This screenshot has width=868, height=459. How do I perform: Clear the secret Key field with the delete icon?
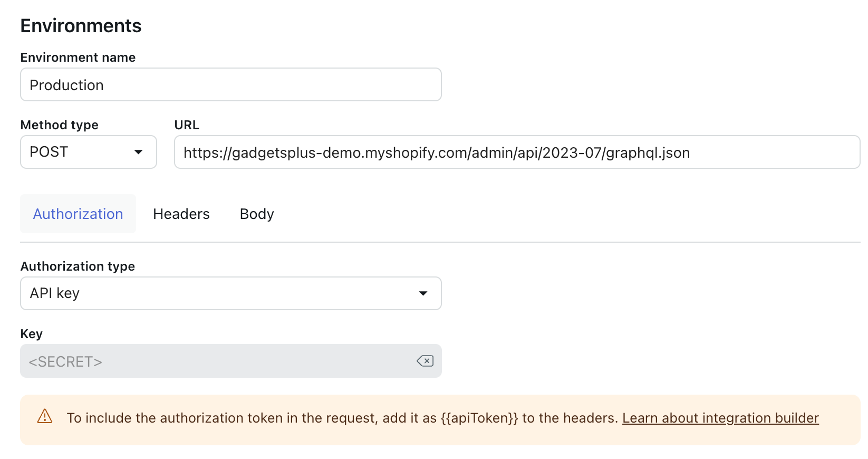point(425,361)
